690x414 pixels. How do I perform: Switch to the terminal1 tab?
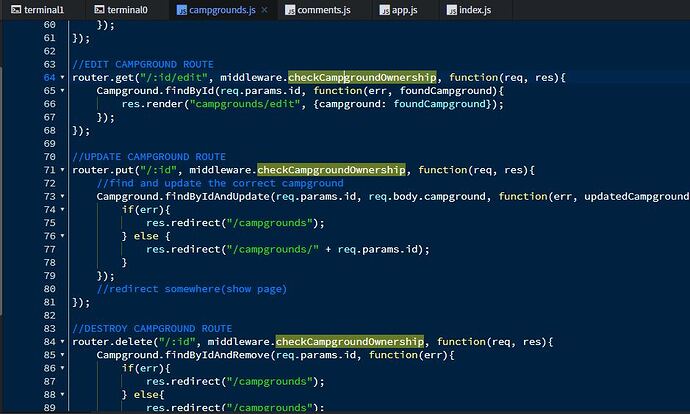(37, 10)
